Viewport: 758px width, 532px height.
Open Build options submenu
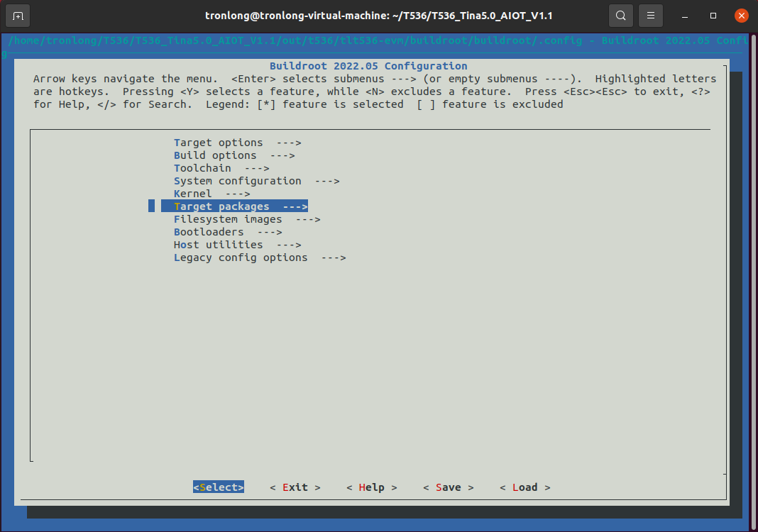click(x=234, y=155)
